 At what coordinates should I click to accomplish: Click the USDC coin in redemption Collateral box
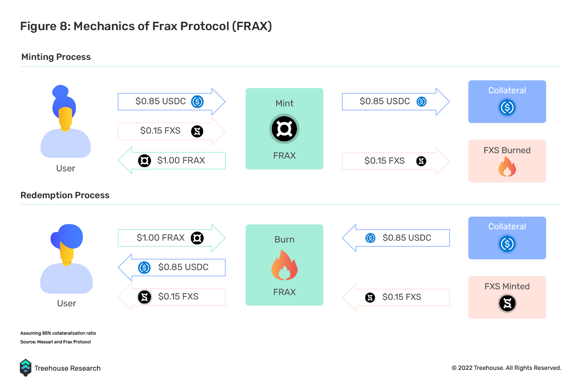[507, 244]
